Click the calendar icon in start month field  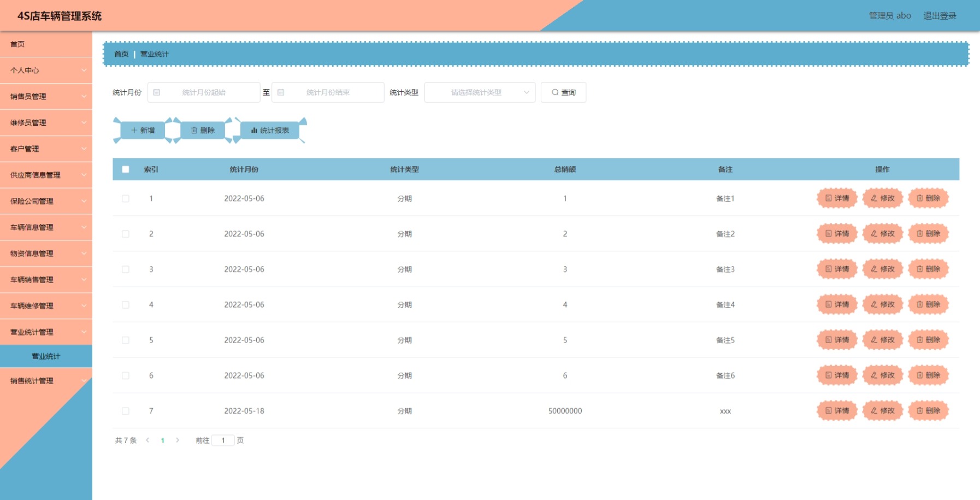coord(157,92)
